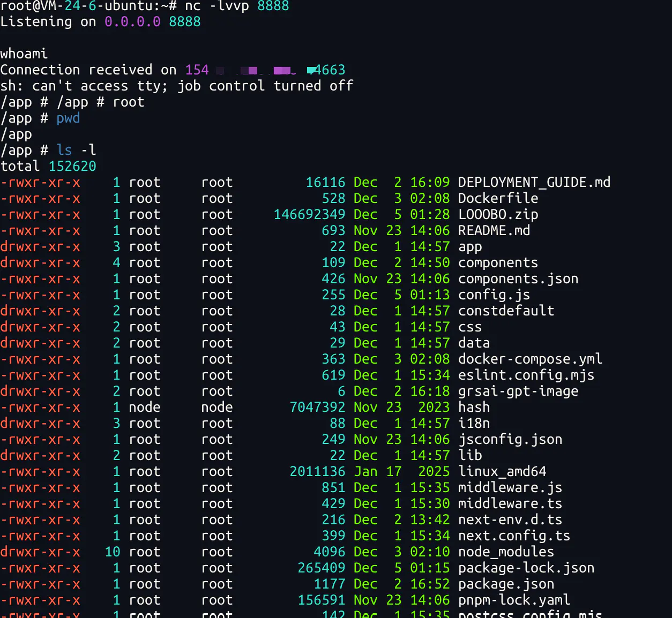Click the typed 'pwd' command
672x618 pixels.
click(x=68, y=118)
